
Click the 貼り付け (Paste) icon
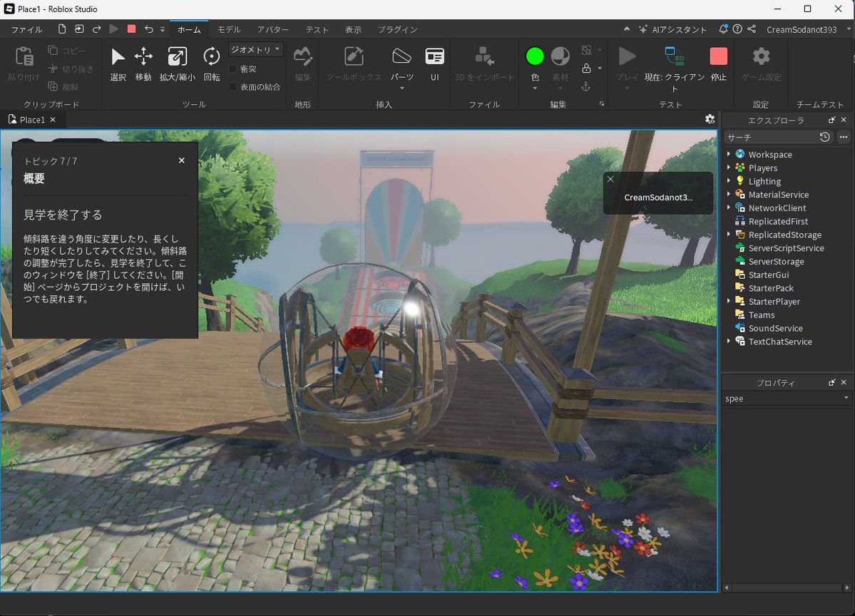[24, 57]
